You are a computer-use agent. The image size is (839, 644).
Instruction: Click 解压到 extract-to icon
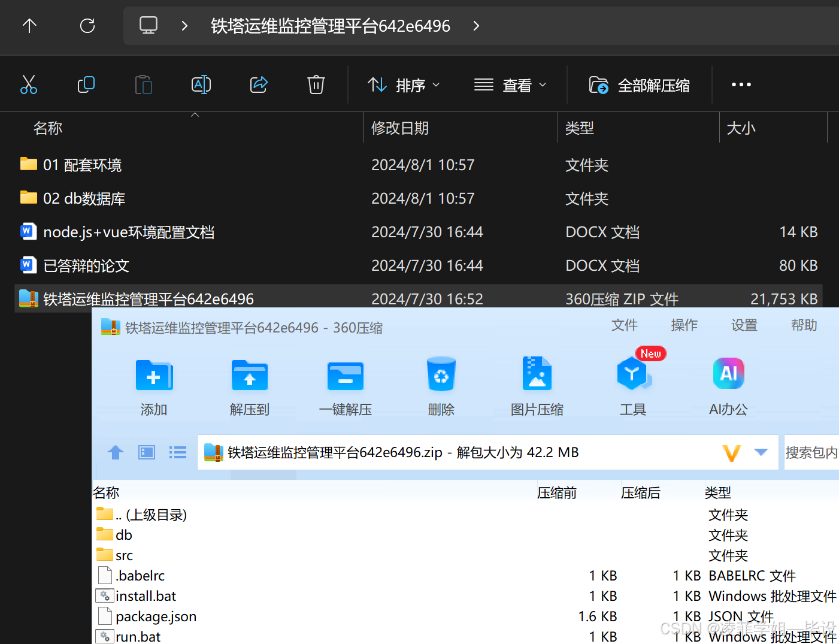[x=250, y=388]
